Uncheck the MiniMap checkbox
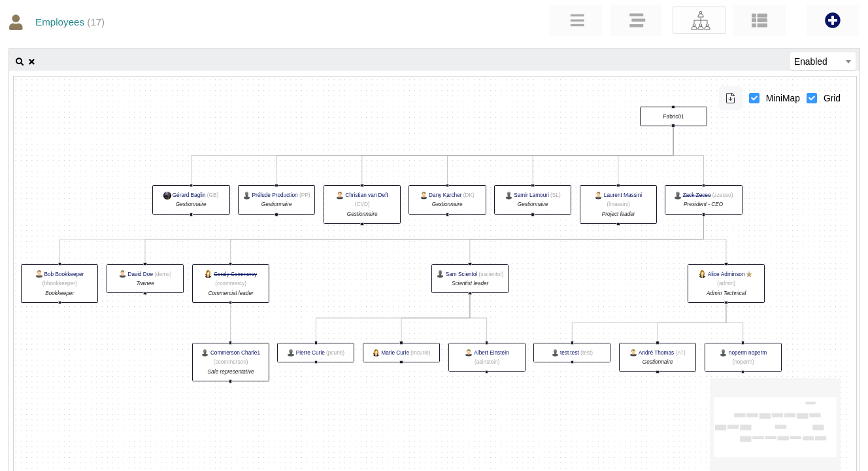Screen dimensions: 868x471 (x=754, y=98)
